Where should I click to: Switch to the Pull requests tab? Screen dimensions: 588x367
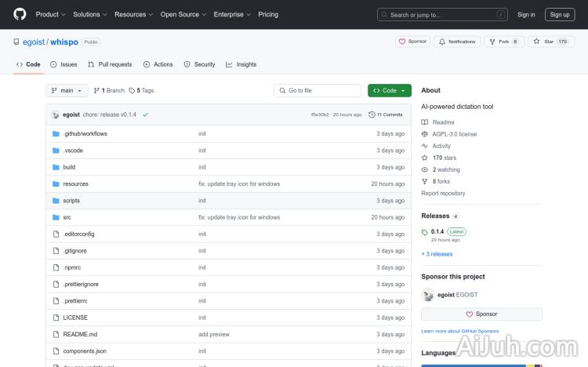[x=110, y=64]
